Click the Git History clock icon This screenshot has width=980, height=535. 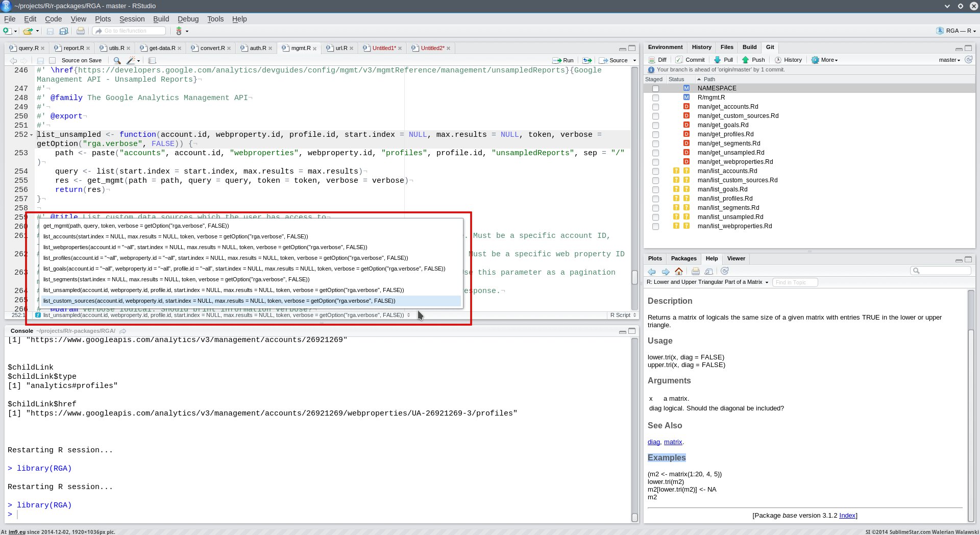pos(778,60)
